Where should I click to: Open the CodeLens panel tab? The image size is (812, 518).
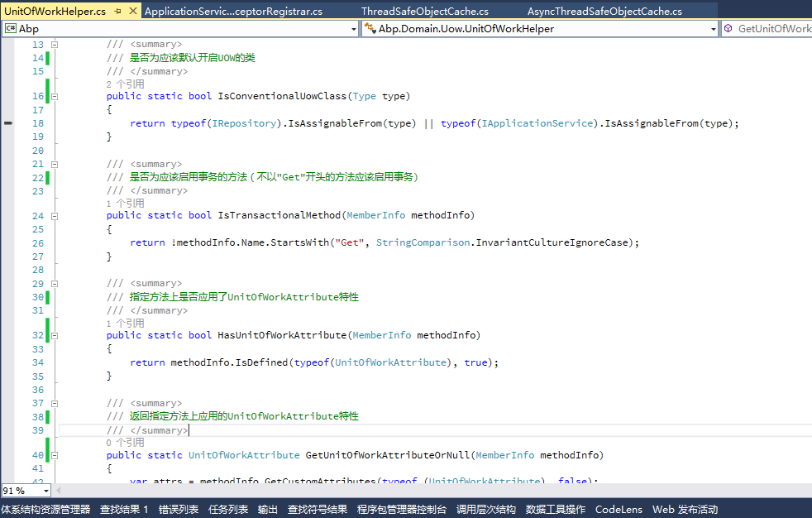pyautogui.click(x=619, y=510)
